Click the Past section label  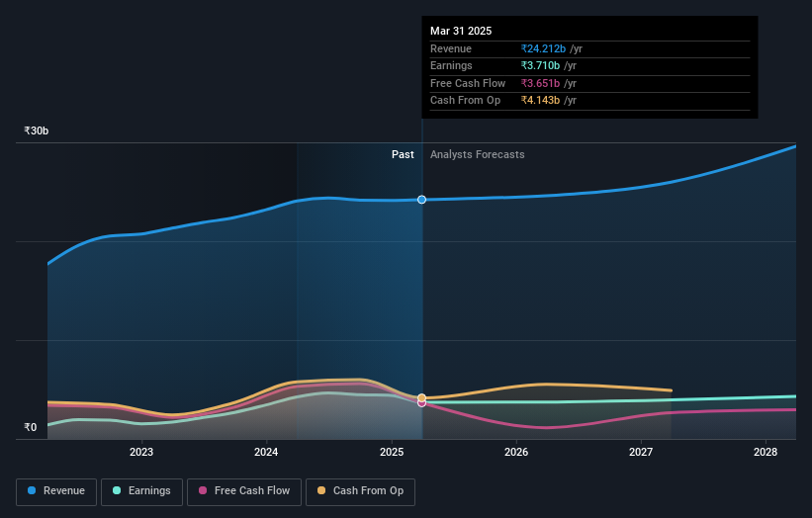403,155
